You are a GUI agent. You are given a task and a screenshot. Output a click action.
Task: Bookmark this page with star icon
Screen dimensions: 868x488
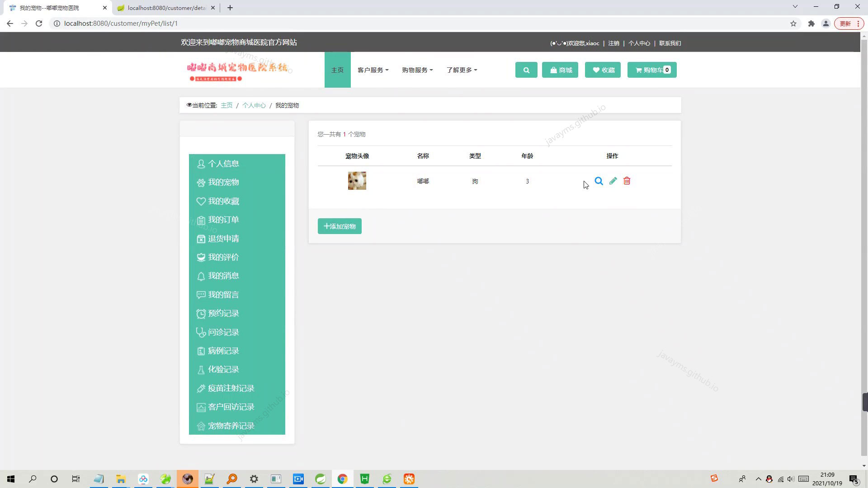[793, 23]
